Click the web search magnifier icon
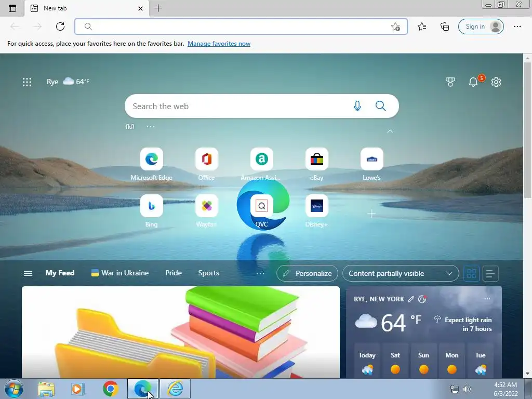The image size is (532, 399). (381, 106)
